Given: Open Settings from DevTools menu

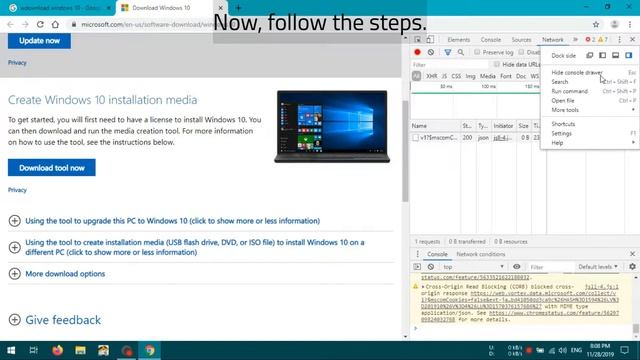Looking at the screenshot, I should 590,133.
